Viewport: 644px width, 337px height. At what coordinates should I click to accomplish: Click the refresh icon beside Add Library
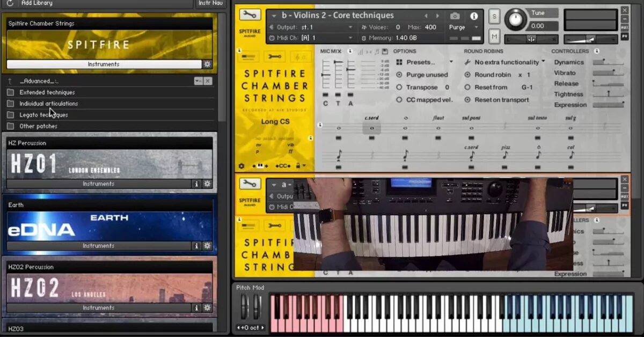pos(10,3)
